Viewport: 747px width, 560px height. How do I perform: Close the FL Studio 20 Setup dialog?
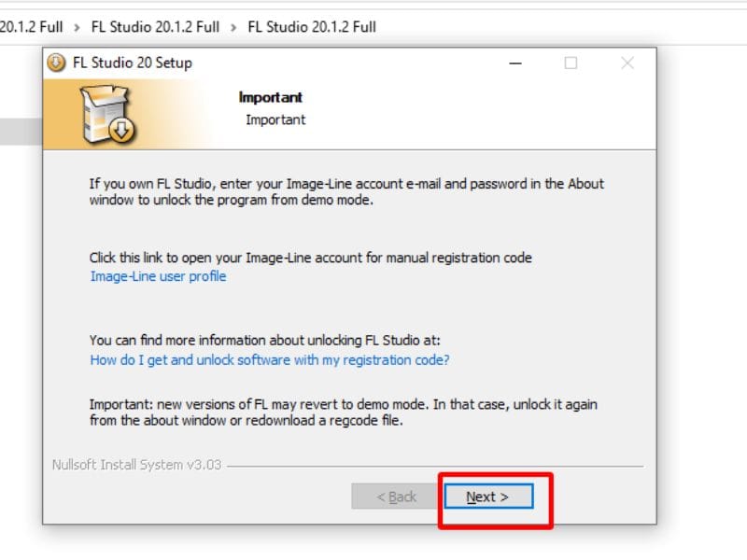(627, 63)
